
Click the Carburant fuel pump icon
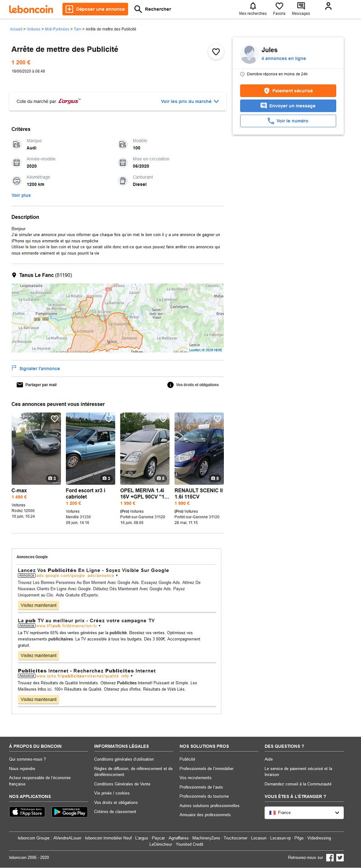click(x=123, y=181)
